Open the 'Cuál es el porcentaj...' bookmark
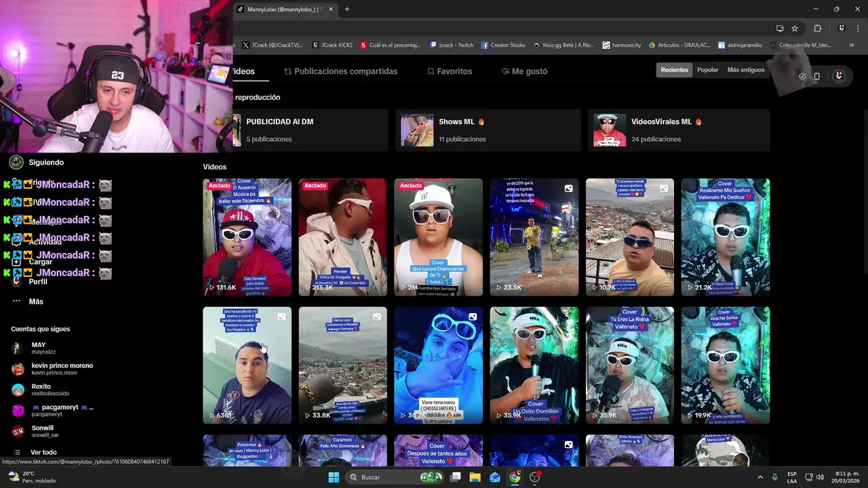Viewport: 868px width, 488px height. [391, 45]
